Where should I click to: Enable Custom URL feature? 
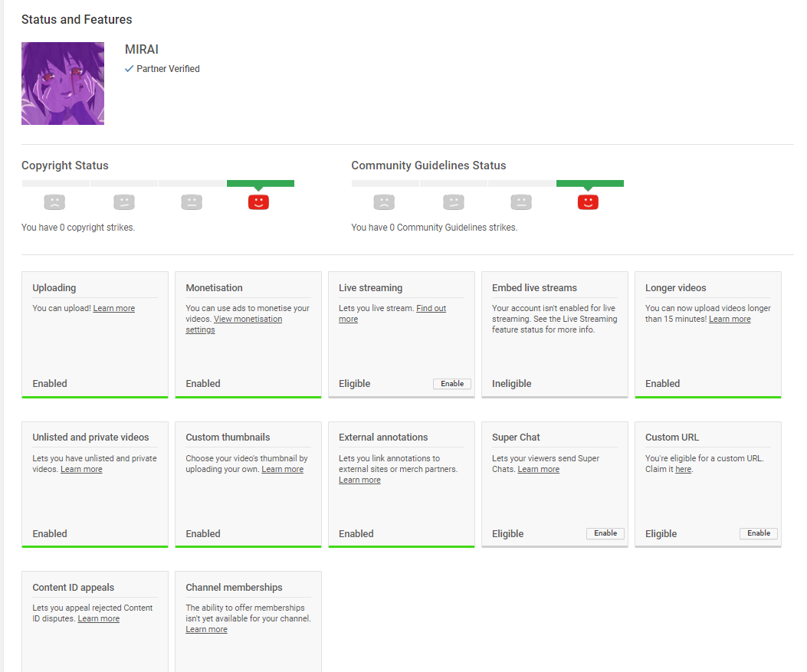click(x=759, y=533)
